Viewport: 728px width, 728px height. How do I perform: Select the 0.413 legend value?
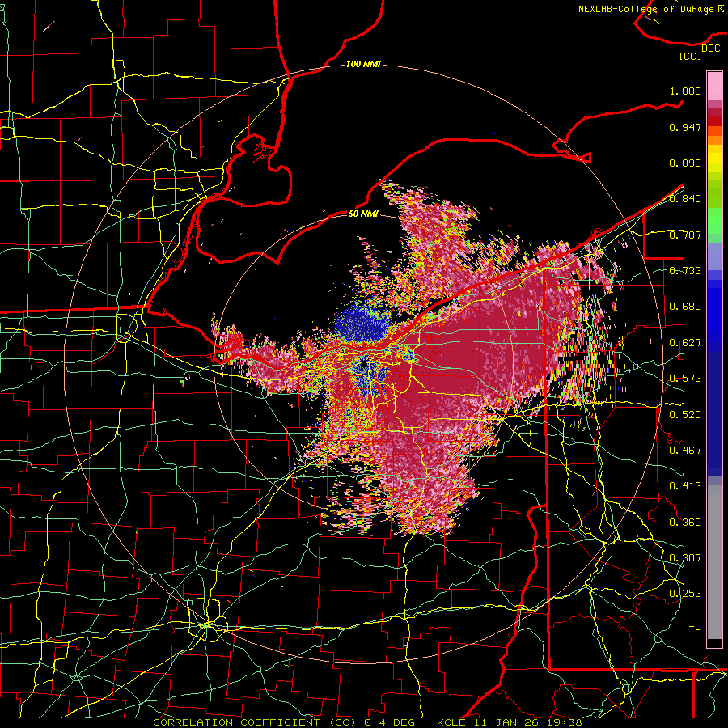(x=685, y=486)
